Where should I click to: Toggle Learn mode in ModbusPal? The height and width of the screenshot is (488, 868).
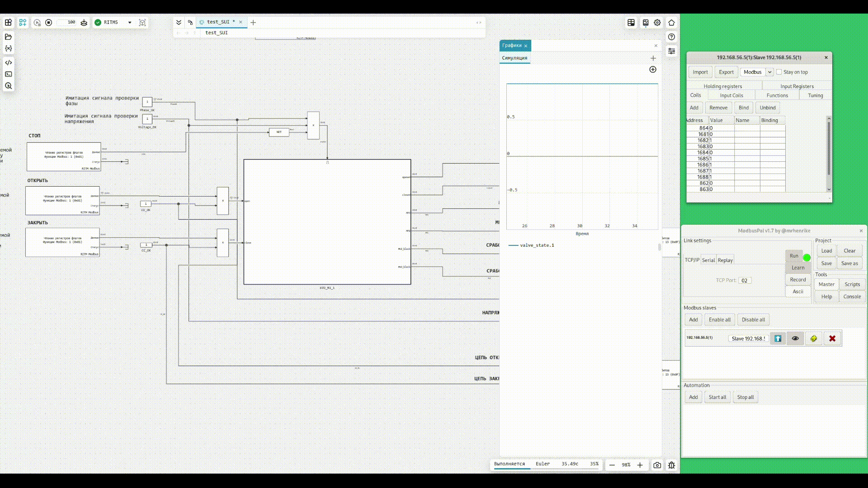798,267
